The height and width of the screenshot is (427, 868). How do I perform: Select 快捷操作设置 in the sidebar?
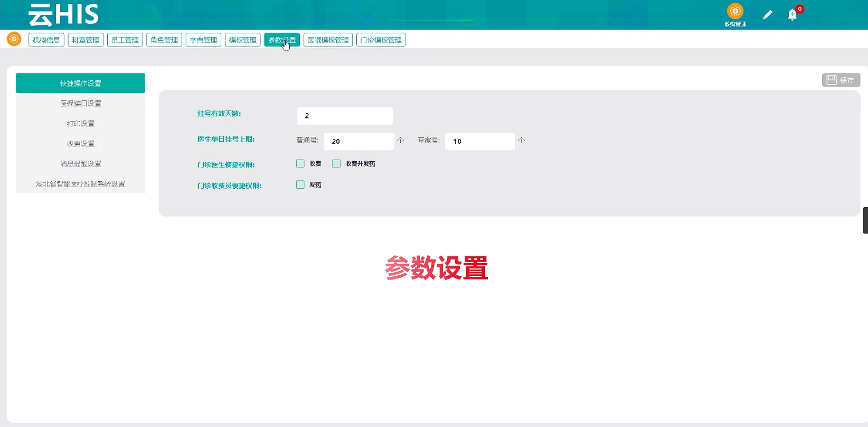[x=80, y=83]
